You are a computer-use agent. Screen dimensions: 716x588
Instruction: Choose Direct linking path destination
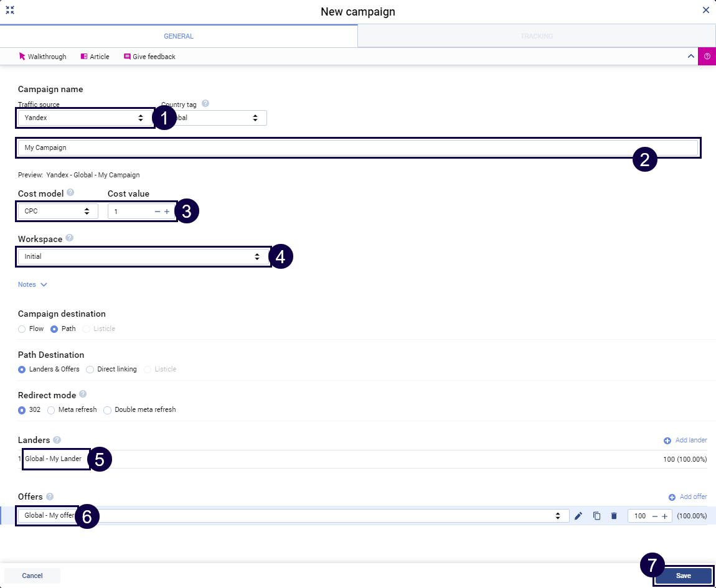(90, 369)
